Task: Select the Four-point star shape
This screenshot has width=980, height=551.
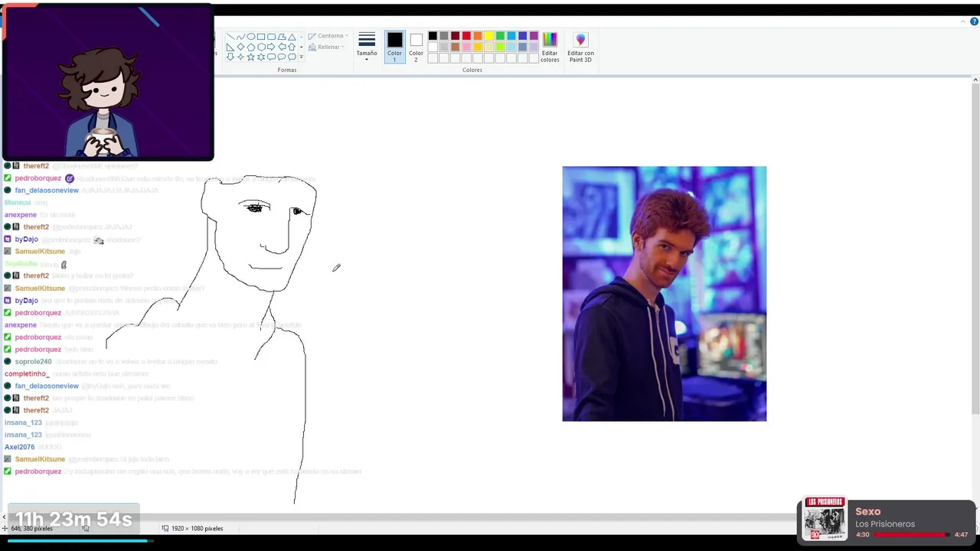Action: click(240, 57)
